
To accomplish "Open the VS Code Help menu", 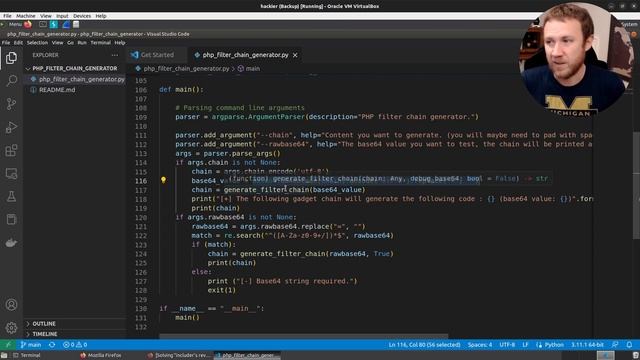I will coord(120,42).
